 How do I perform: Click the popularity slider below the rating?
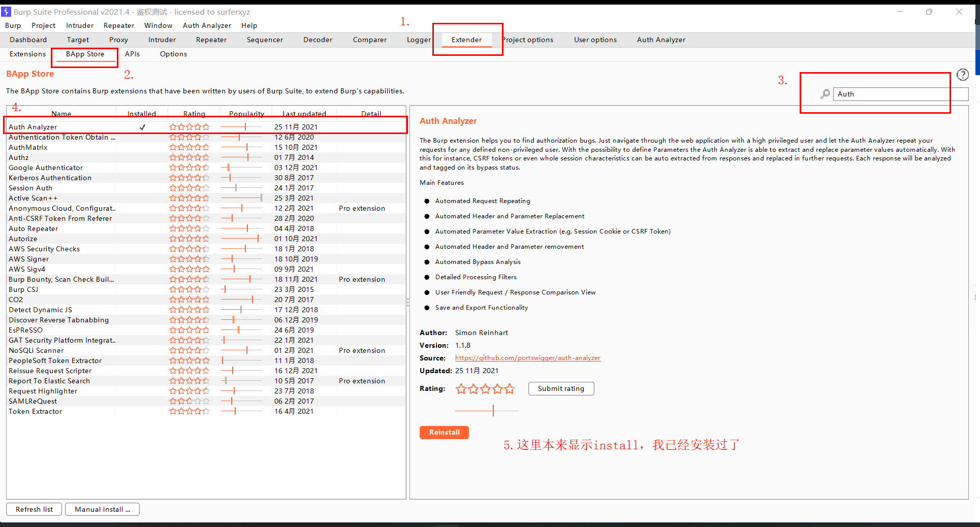click(x=486, y=410)
